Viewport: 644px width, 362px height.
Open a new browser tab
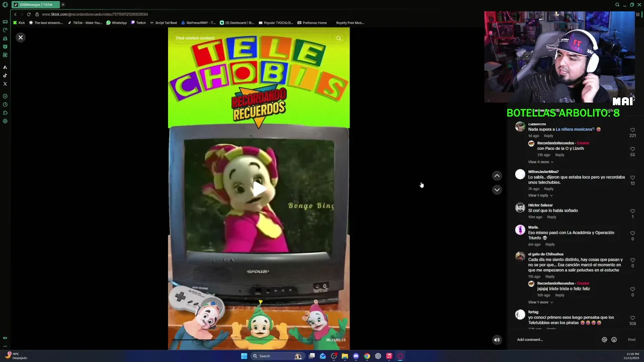[63, 5]
